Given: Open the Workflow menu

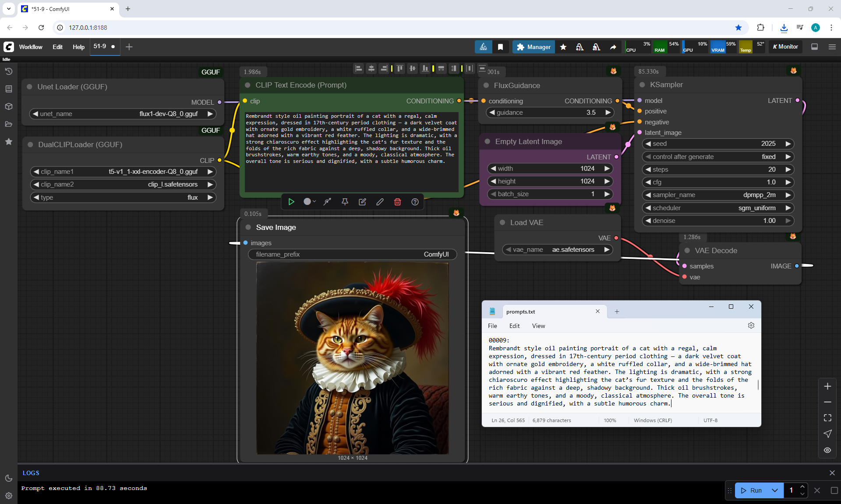Looking at the screenshot, I should pos(31,47).
